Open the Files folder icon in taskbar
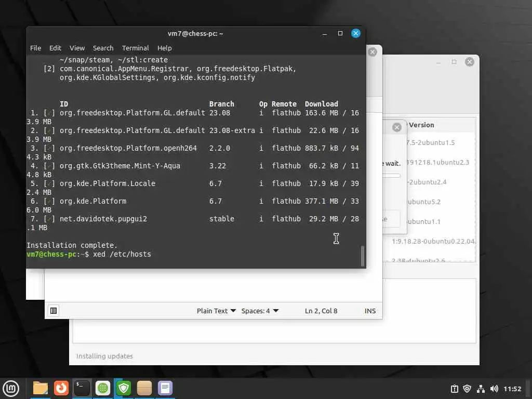This screenshot has width=532, height=399. pos(41,388)
